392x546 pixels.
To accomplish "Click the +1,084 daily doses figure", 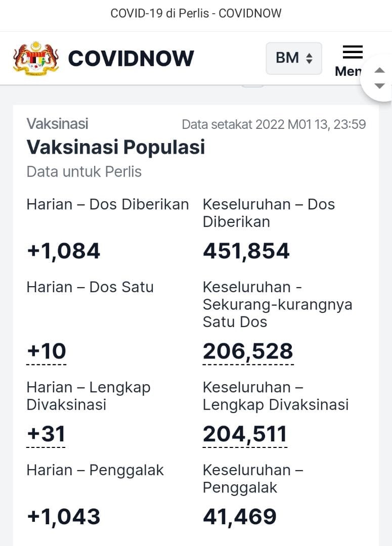I will pyautogui.click(x=64, y=251).
